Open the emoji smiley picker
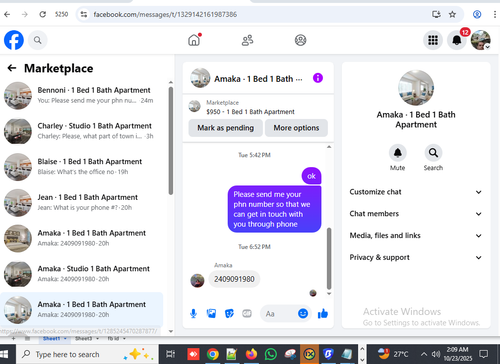The width and height of the screenshot is (500, 364). [303, 314]
